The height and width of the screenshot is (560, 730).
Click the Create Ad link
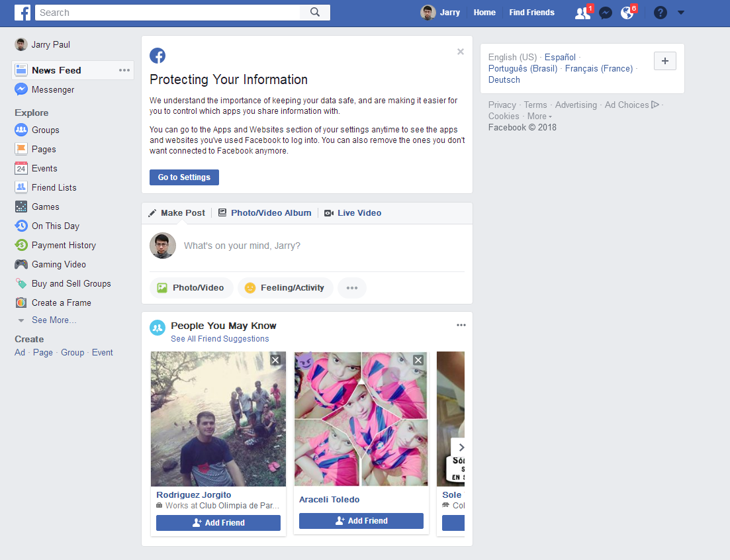20,352
